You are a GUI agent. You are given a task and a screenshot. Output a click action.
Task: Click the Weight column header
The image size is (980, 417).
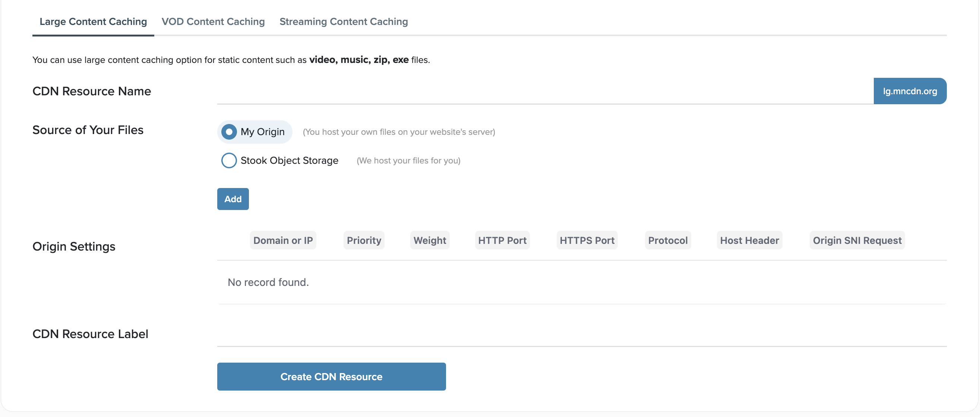click(430, 240)
